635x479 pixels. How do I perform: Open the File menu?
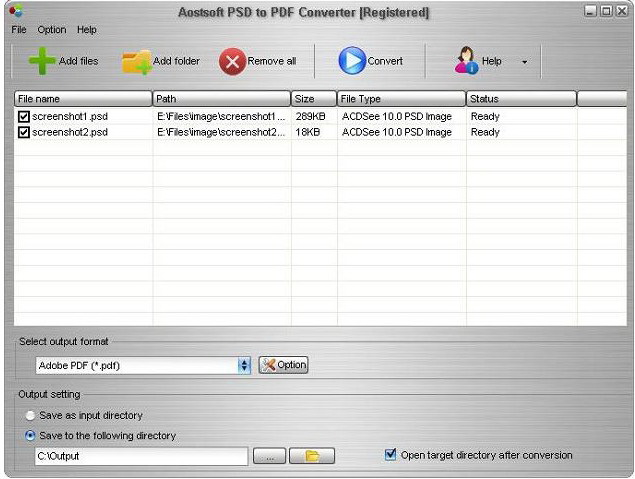pos(19,30)
